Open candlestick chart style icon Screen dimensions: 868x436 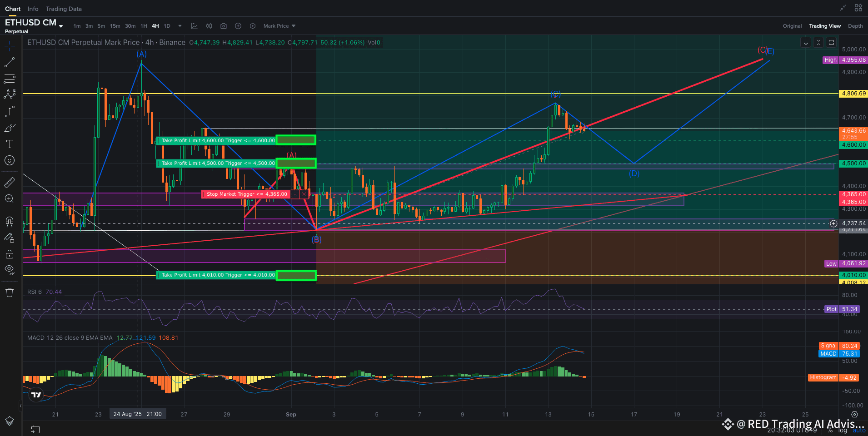point(209,26)
